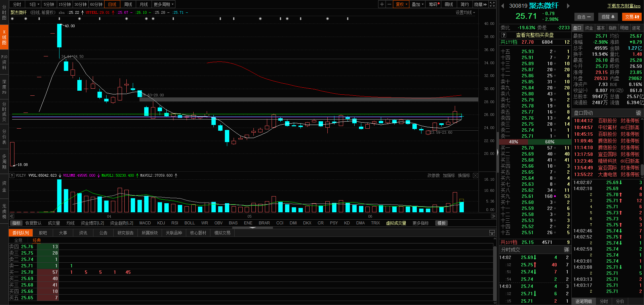Open 分时成交 in left sidebar

[4, 112]
